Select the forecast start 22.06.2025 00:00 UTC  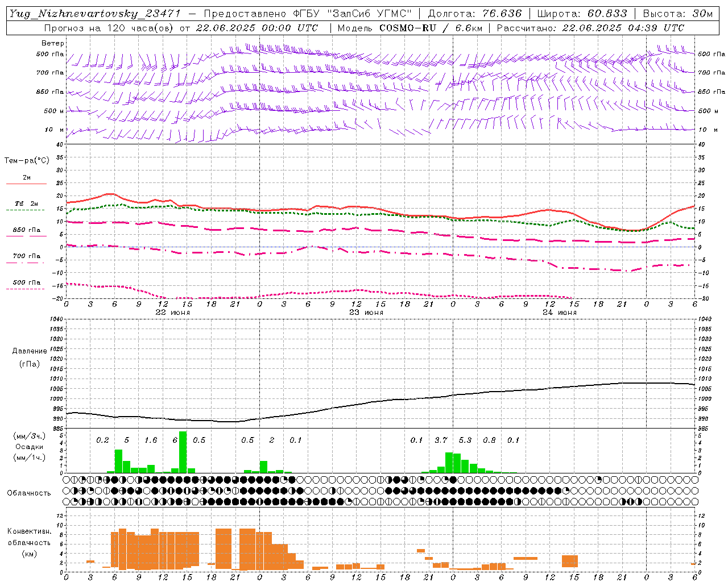pos(257,28)
